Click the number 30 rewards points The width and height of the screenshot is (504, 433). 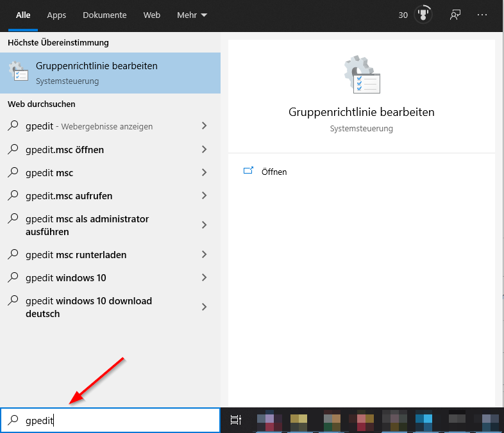(x=403, y=15)
